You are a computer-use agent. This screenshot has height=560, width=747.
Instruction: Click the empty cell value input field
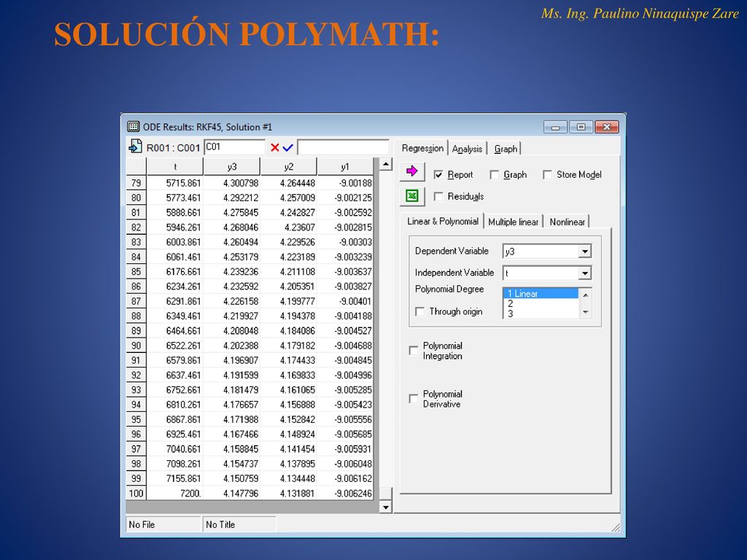point(343,147)
